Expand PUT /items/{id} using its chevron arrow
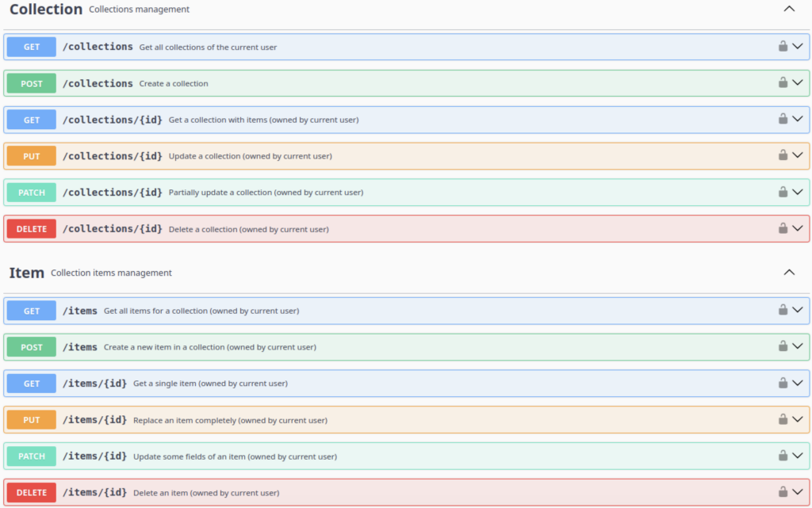The image size is (812, 508). click(x=798, y=419)
